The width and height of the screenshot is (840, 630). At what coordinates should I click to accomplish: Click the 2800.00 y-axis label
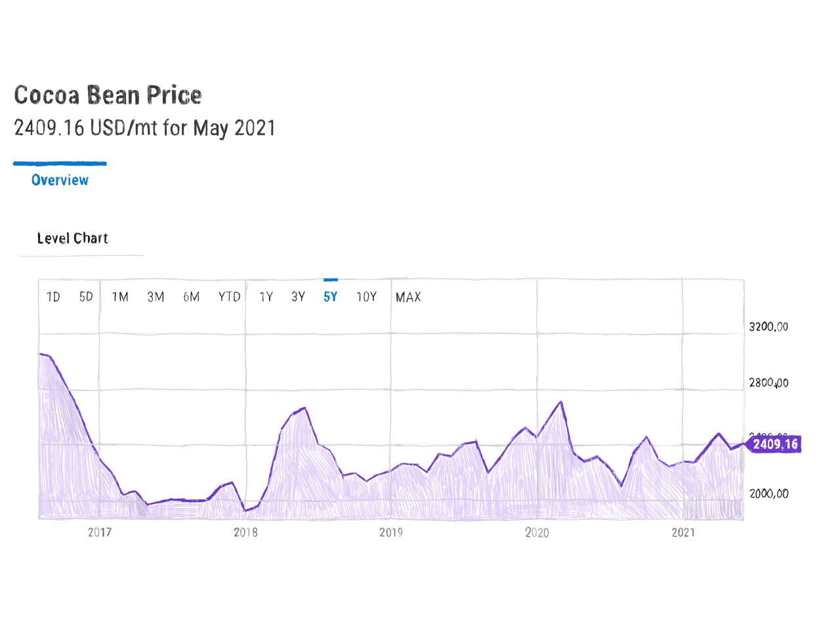pos(768,383)
